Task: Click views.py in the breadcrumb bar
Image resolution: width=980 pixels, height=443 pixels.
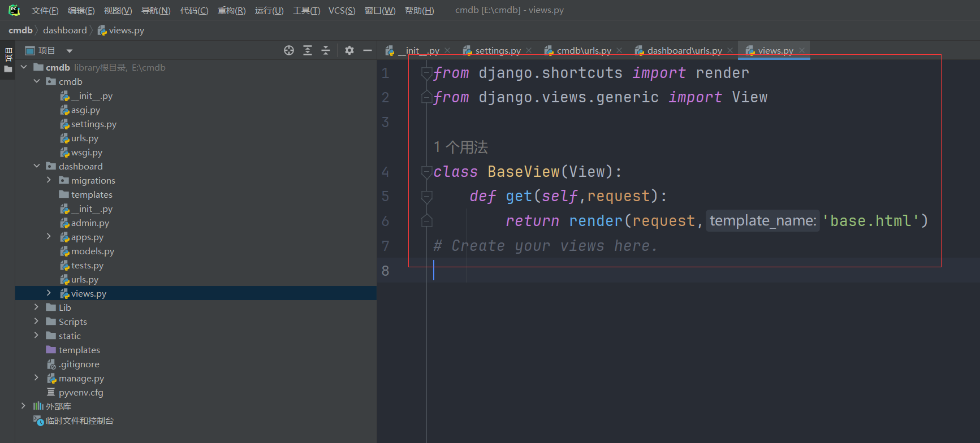Action: pos(121,30)
